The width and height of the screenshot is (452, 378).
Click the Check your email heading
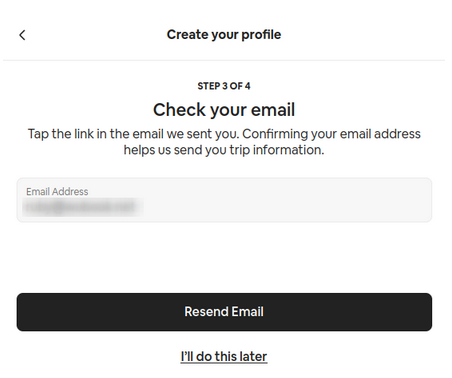[224, 110]
